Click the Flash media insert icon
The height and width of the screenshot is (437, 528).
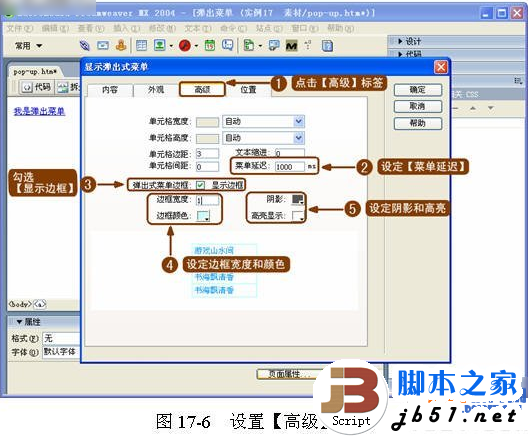pos(185,45)
